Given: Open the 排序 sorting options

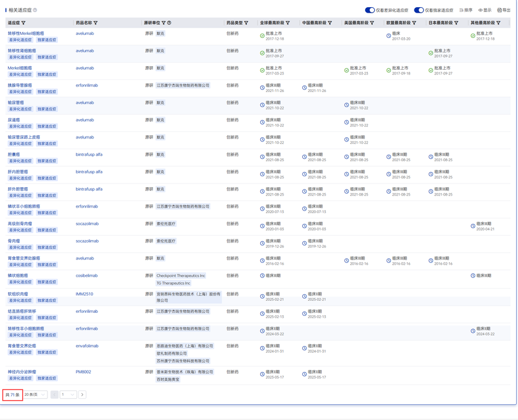Looking at the screenshot, I should (x=466, y=10).
